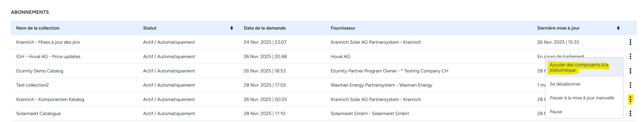The image size is (644, 122).
Task: Open the options menu for Krannich - Mises à jour des prix
Action: (630, 42)
